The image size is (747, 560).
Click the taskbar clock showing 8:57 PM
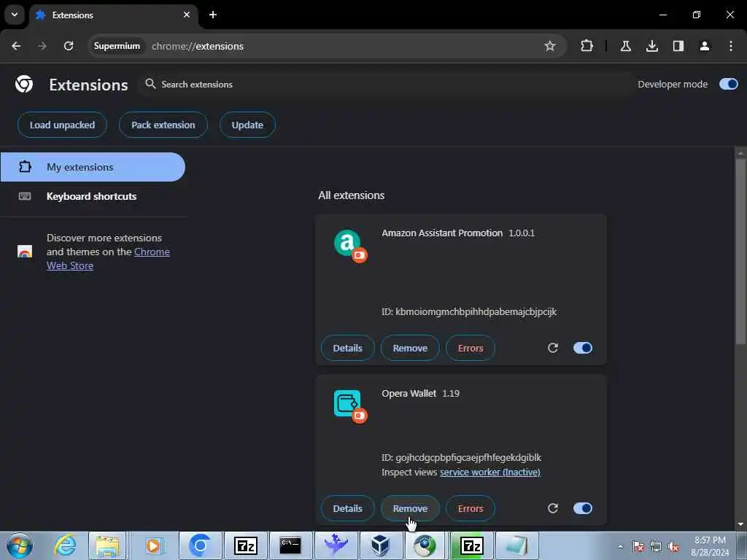point(710,546)
